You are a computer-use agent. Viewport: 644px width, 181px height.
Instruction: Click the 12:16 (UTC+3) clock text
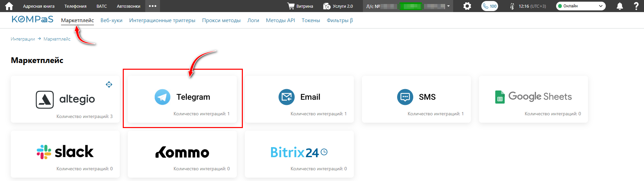[x=532, y=6]
